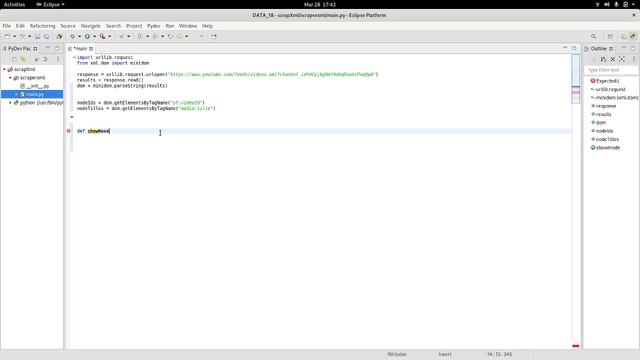Open the Eclipse app menu in top bar
The image size is (640, 360).
tap(50, 4)
